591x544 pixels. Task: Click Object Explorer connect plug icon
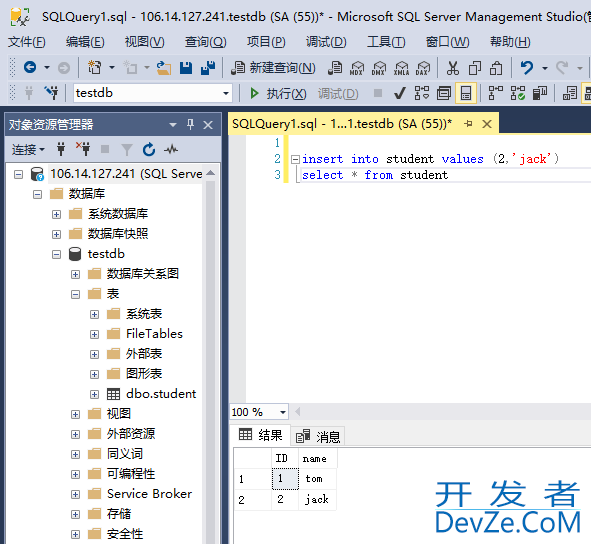tap(61, 149)
